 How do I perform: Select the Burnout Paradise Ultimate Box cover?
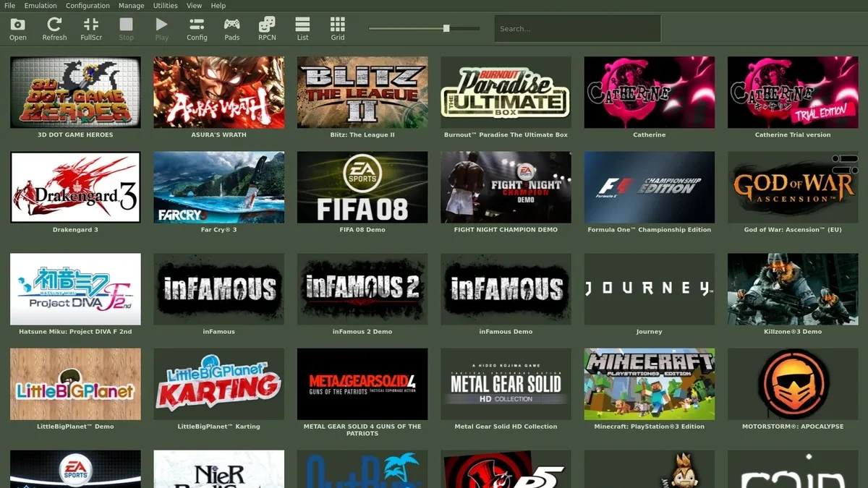(506, 93)
